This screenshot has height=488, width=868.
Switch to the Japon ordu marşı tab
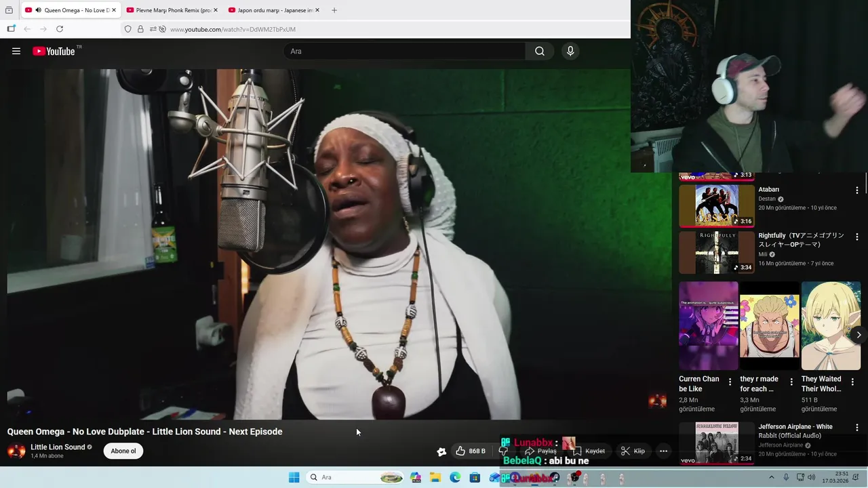[x=275, y=10]
